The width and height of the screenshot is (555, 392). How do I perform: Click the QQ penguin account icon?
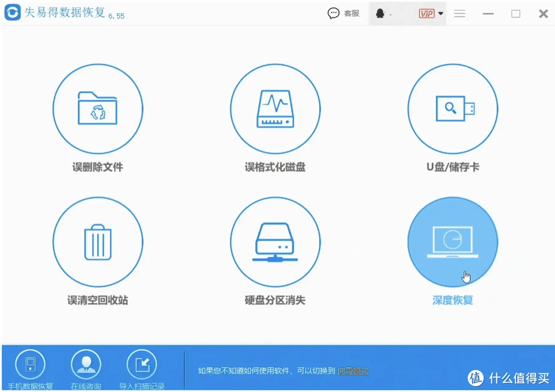point(380,13)
